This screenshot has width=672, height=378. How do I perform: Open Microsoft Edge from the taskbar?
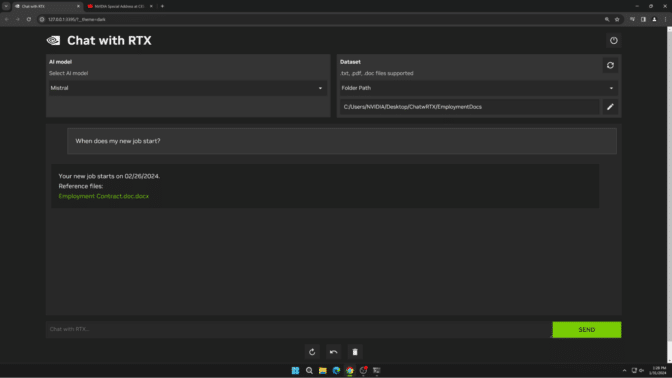point(336,370)
